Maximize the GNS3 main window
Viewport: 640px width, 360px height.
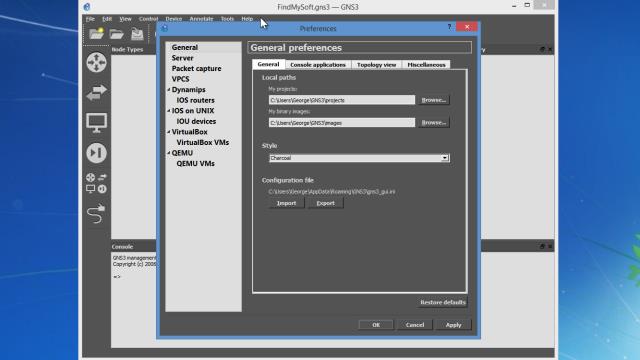click(527, 5)
